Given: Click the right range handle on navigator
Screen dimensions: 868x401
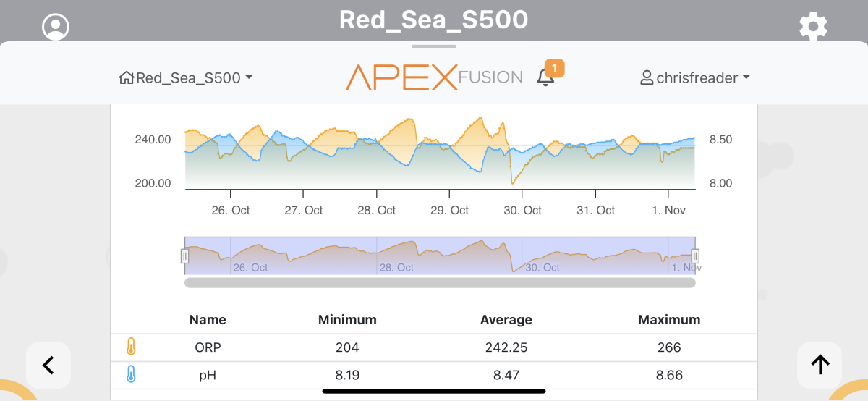Looking at the screenshot, I should (695, 256).
